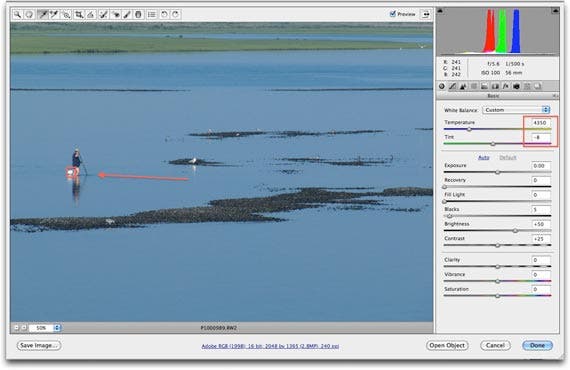Open the Basic panel options menu
The height and width of the screenshot is (370, 570).
tap(555, 96)
